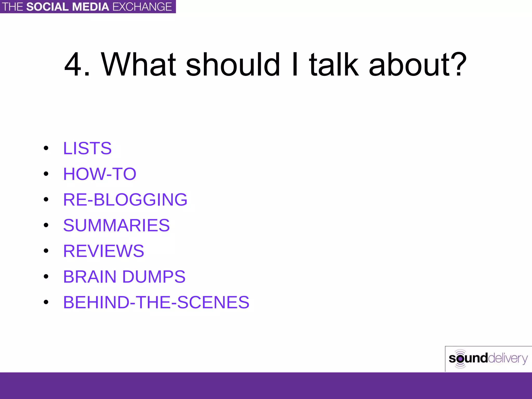The height and width of the screenshot is (399, 532).
Task: Click the 'BRAIN DUMPS' bullet item
Action: [124, 276]
